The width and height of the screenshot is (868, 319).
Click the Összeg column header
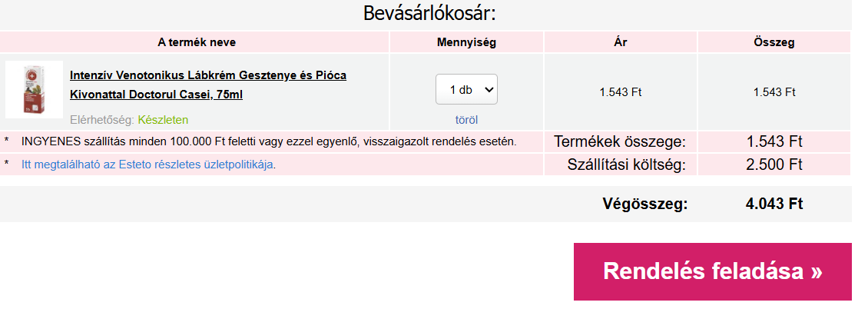[774, 42]
